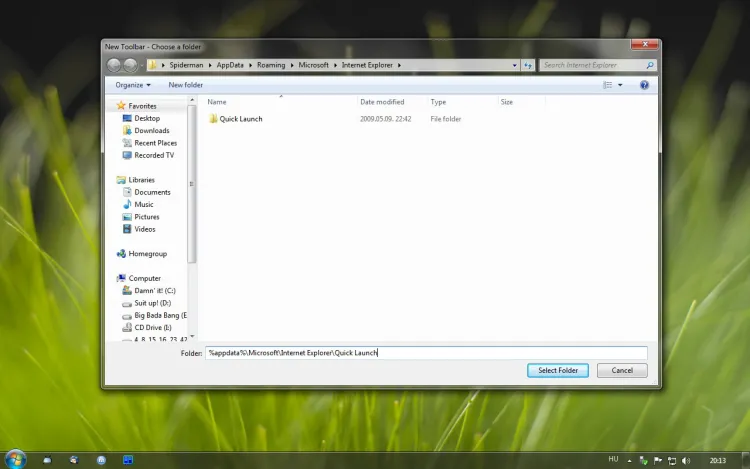Image resolution: width=750 pixels, height=469 pixels.
Task: Click the Select Folder button
Action: click(558, 371)
